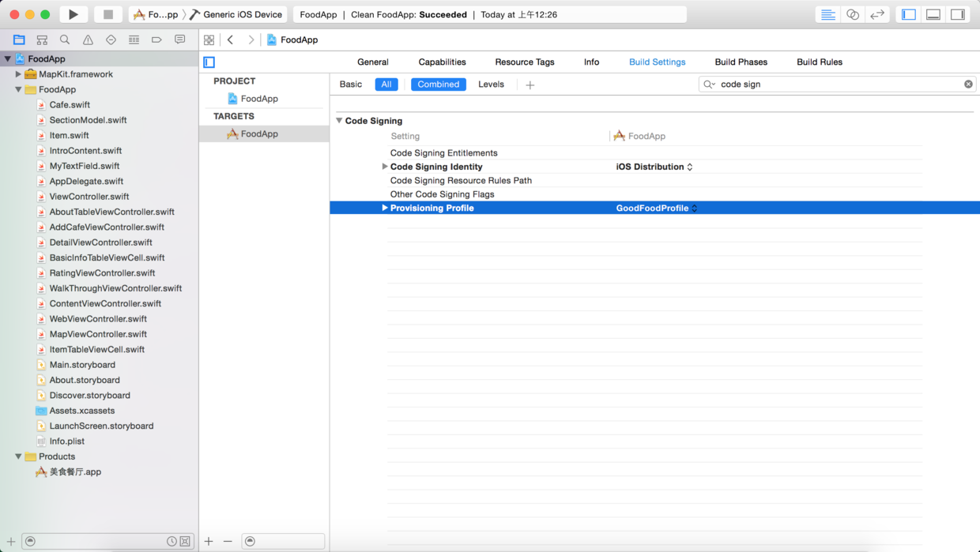
Task: Switch to the Info tab
Action: [591, 62]
